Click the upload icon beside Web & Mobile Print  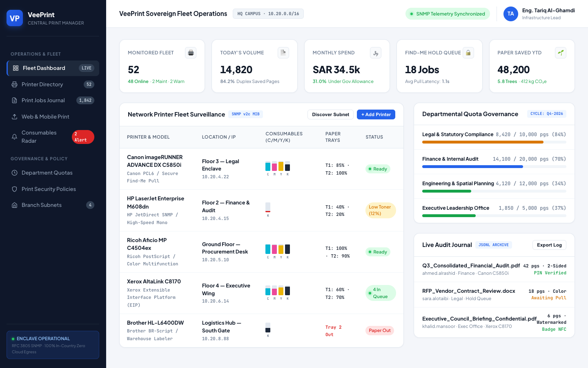tap(14, 117)
